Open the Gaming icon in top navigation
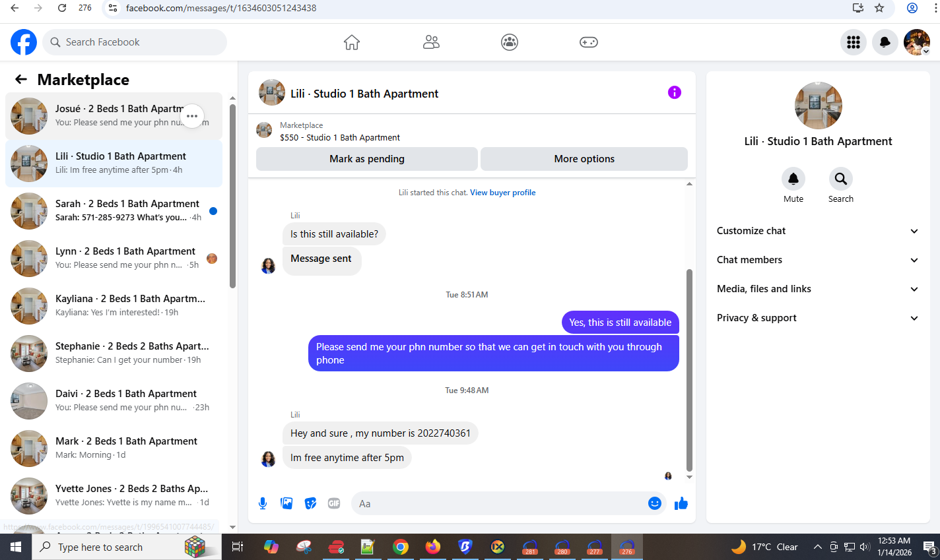 (x=589, y=42)
